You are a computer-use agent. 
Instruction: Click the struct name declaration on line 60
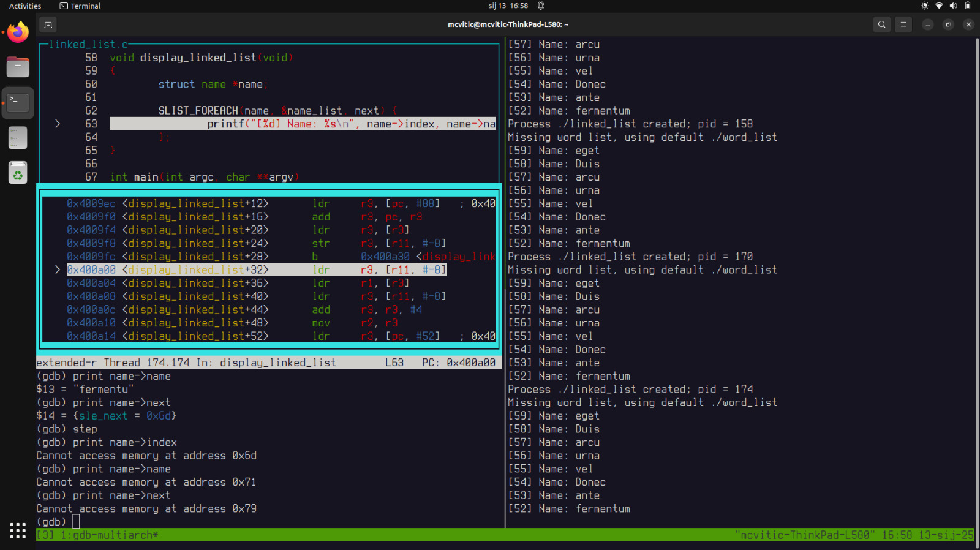pos(214,84)
